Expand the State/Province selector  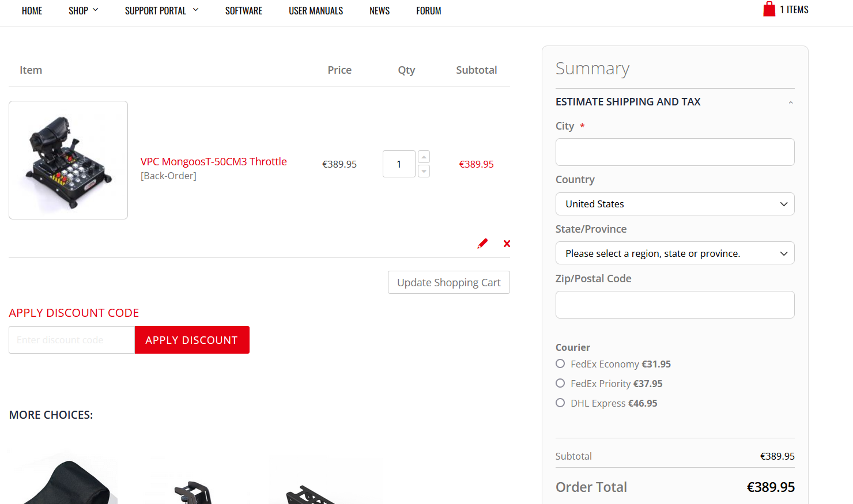click(x=675, y=253)
